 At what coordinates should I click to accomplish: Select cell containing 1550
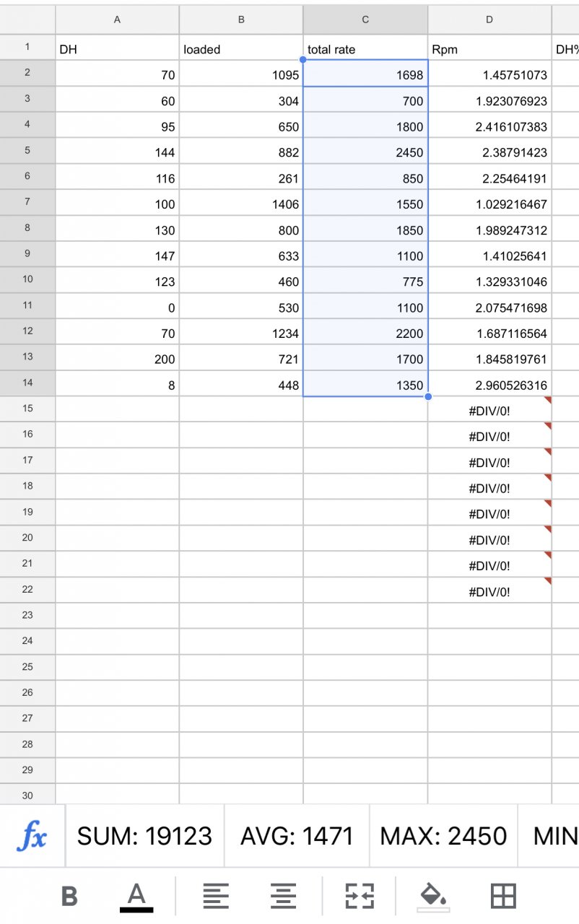coord(365,203)
